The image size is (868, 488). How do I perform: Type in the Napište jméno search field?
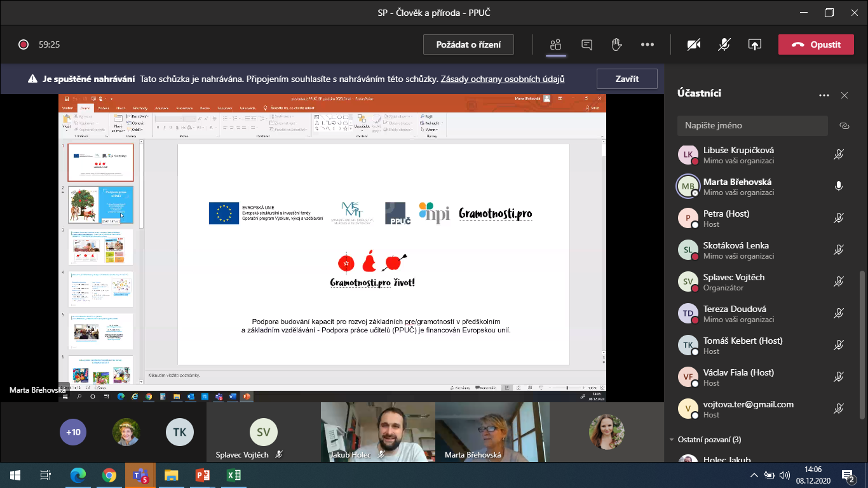coord(752,126)
